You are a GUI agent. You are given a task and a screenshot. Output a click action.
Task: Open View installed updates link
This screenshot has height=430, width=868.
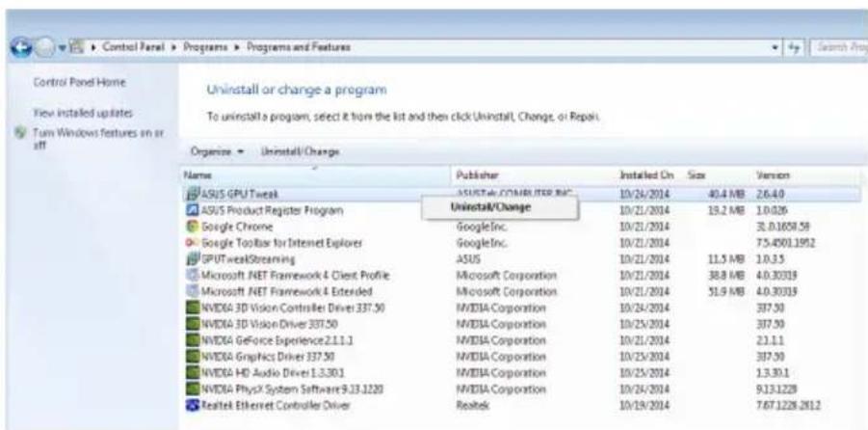coord(83,113)
